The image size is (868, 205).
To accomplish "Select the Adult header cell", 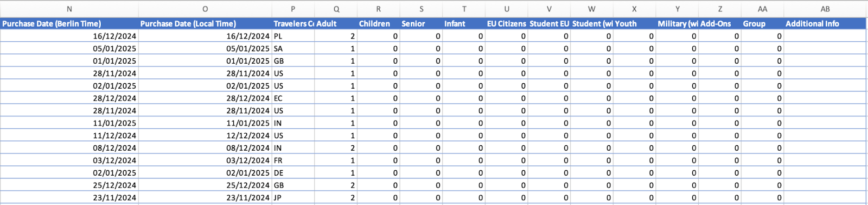I will click(x=336, y=23).
